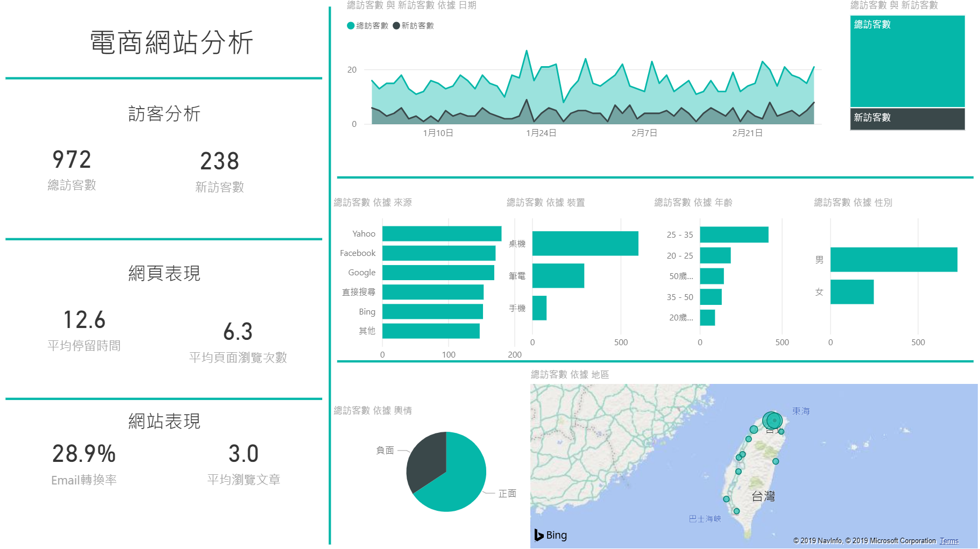Select the 其他 source bar
Screen dimensions: 980x549
[430, 331]
